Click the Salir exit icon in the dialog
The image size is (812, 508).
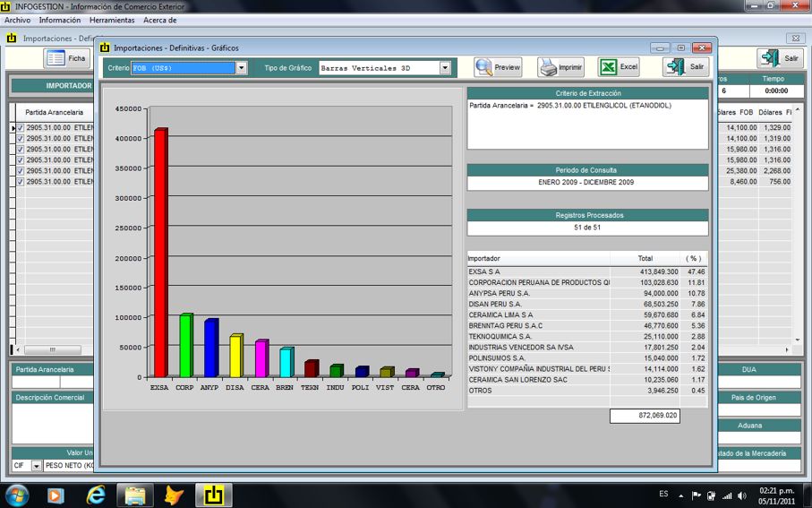coord(674,67)
